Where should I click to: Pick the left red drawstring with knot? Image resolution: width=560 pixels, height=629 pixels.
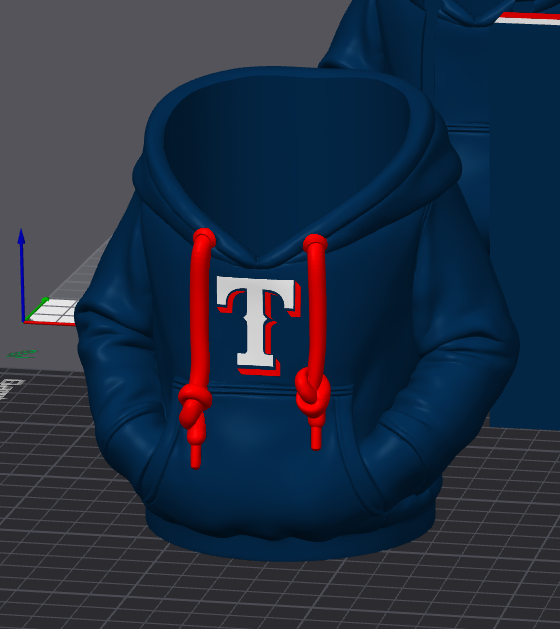coord(198,348)
